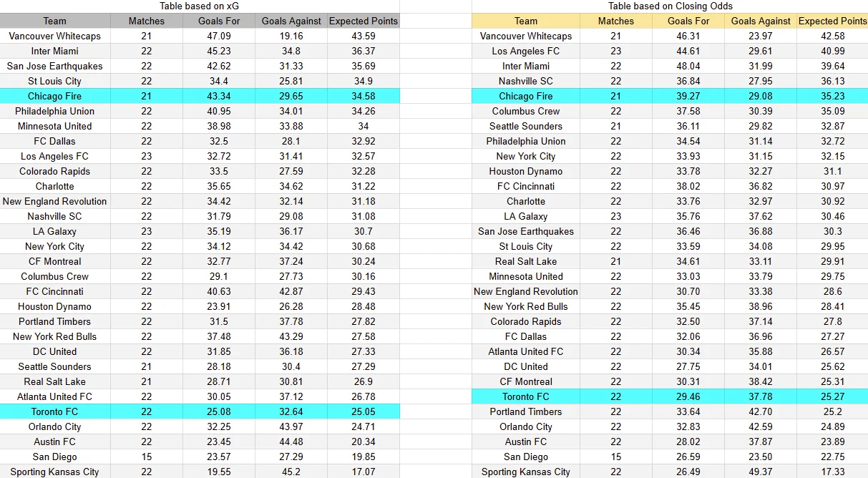Click the 40.99 Expected Points cell

[x=832, y=51]
